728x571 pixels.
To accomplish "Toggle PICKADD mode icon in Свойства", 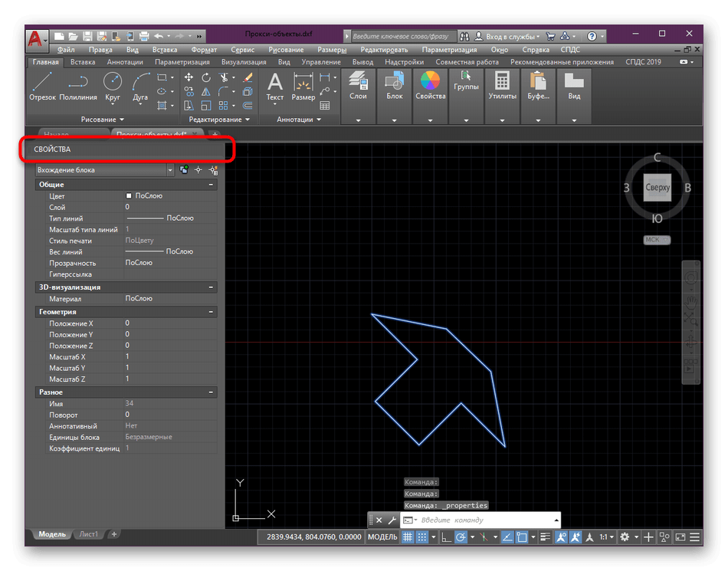I will [184, 170].
